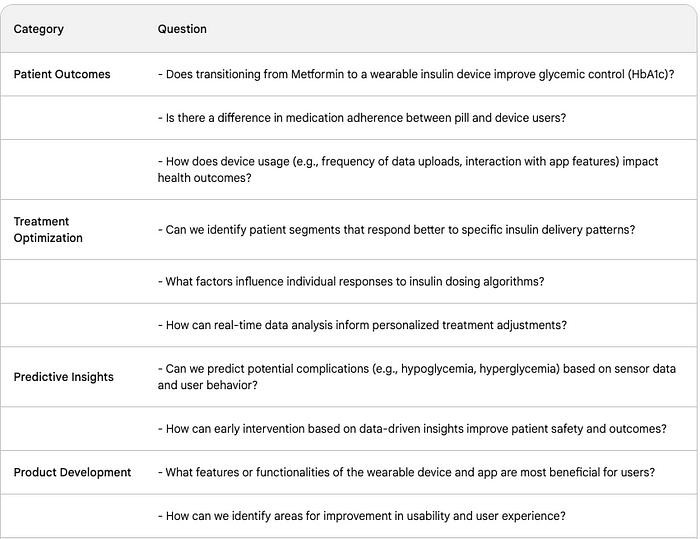The image size is (700, 539).
Task: Click the Category column header
Action: click(x=39, y=29)
